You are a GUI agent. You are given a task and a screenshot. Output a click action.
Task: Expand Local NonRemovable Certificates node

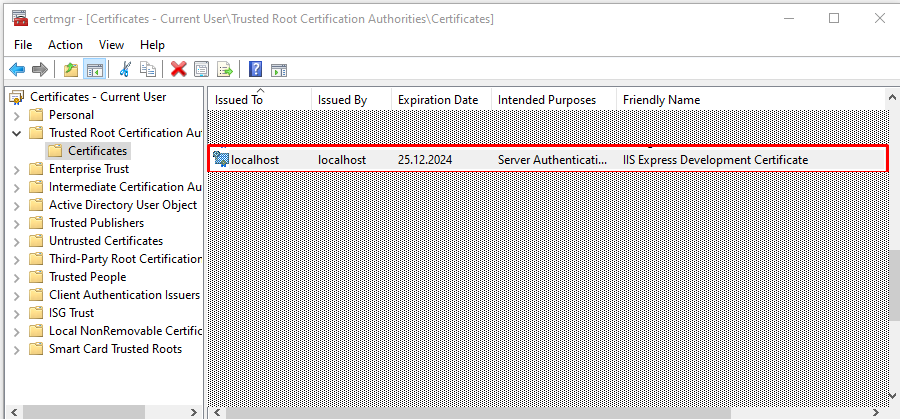point(17,331)
